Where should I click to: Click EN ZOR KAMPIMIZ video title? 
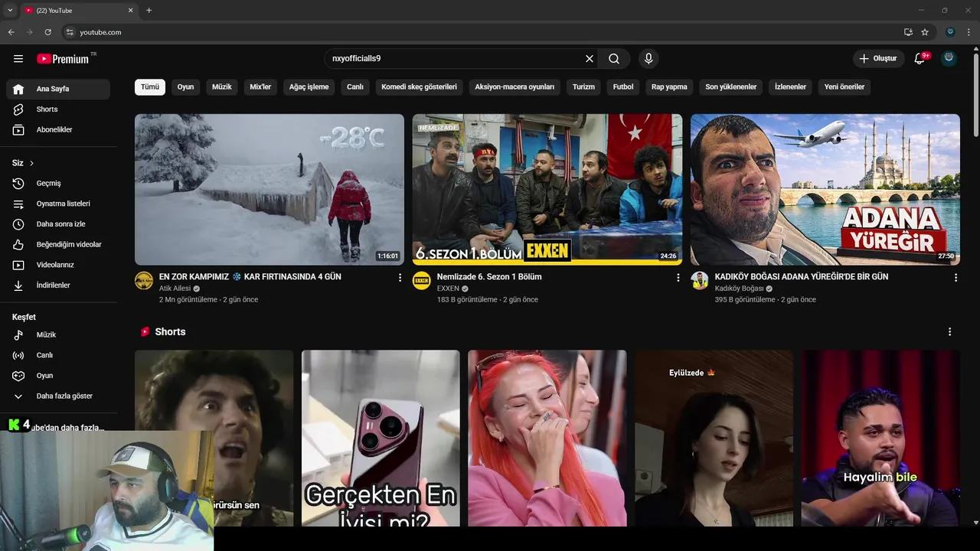pyautogui.click(x=250, y=277)
